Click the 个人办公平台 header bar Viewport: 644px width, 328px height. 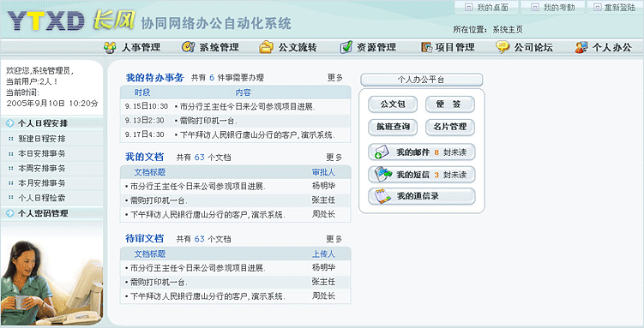(x=421, y=80)
